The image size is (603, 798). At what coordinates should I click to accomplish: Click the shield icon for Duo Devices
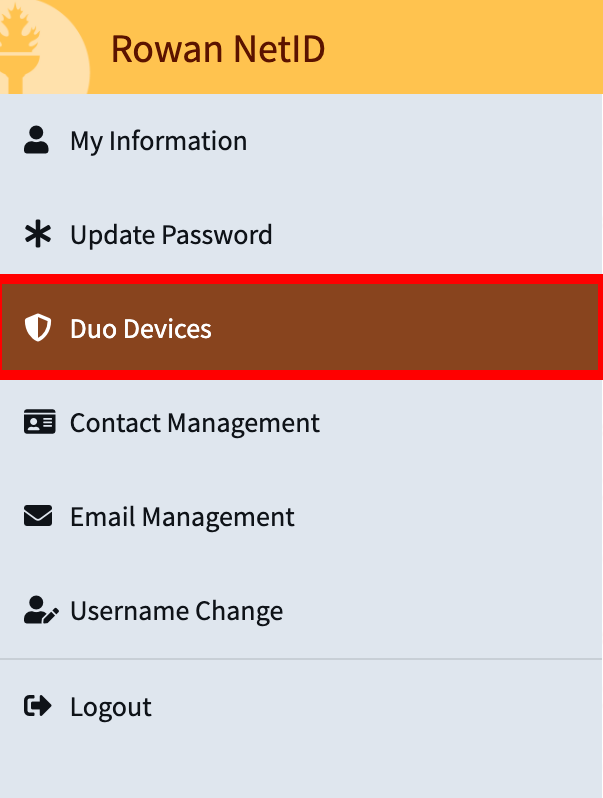[x=37, y=328]
